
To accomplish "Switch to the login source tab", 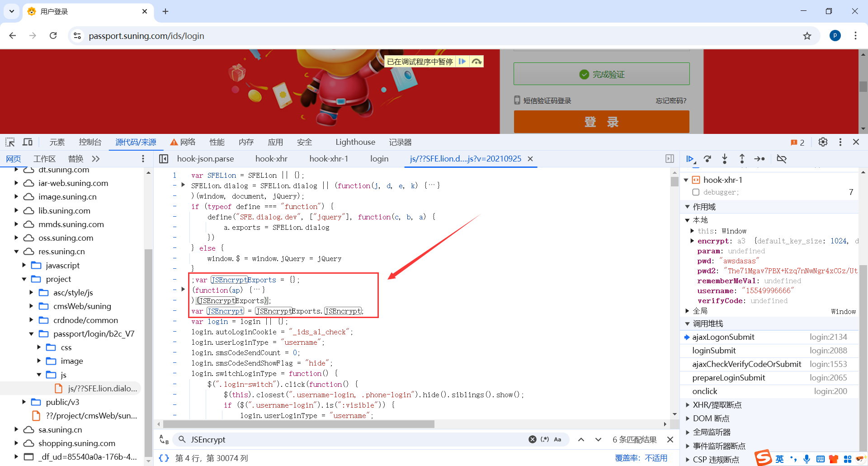I will 379,159.
